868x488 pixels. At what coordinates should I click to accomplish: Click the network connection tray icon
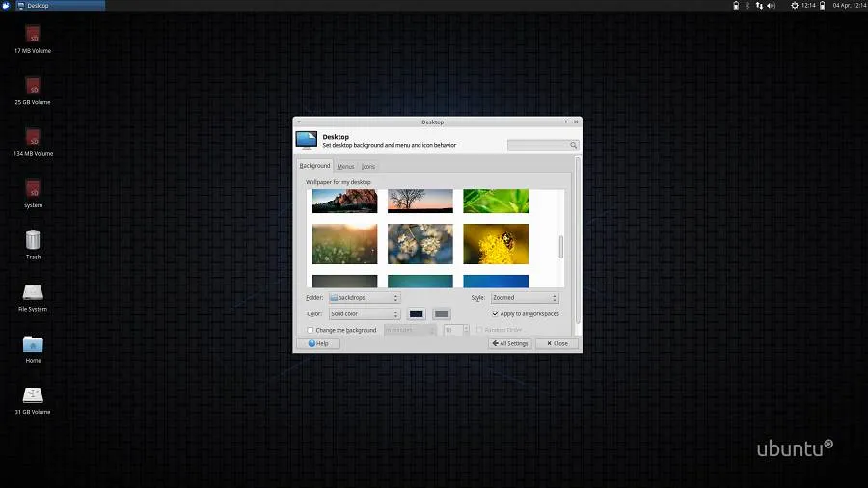click(761, 6)
